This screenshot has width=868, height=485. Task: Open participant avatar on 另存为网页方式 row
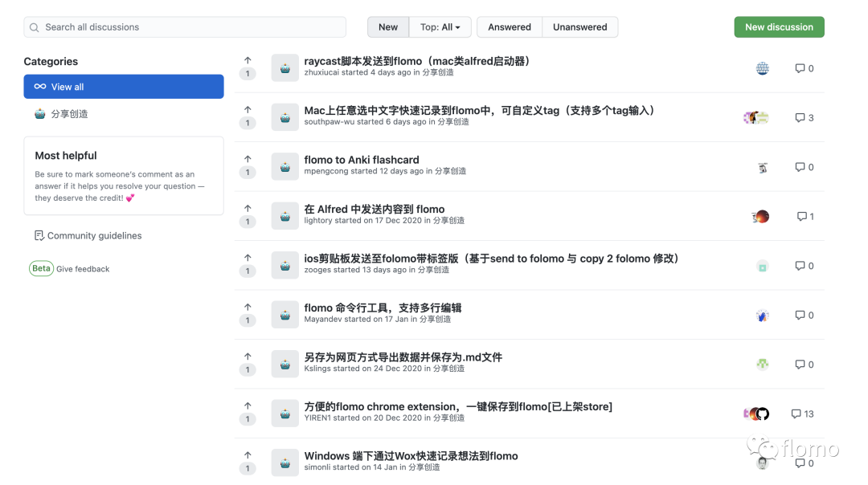point(762,365)
